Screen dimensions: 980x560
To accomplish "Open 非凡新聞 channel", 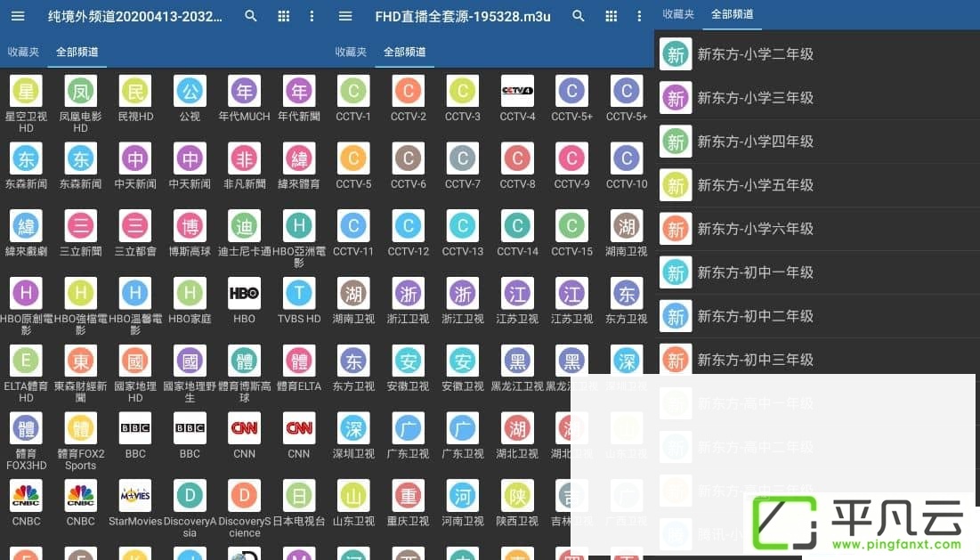I will 245,166.
